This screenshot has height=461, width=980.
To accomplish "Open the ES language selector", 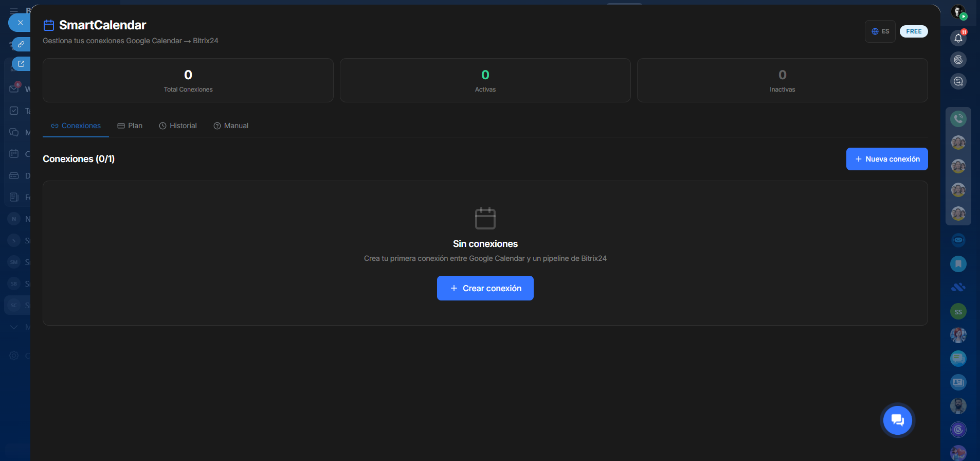I will pyautogui.click(x=880, y=31).
